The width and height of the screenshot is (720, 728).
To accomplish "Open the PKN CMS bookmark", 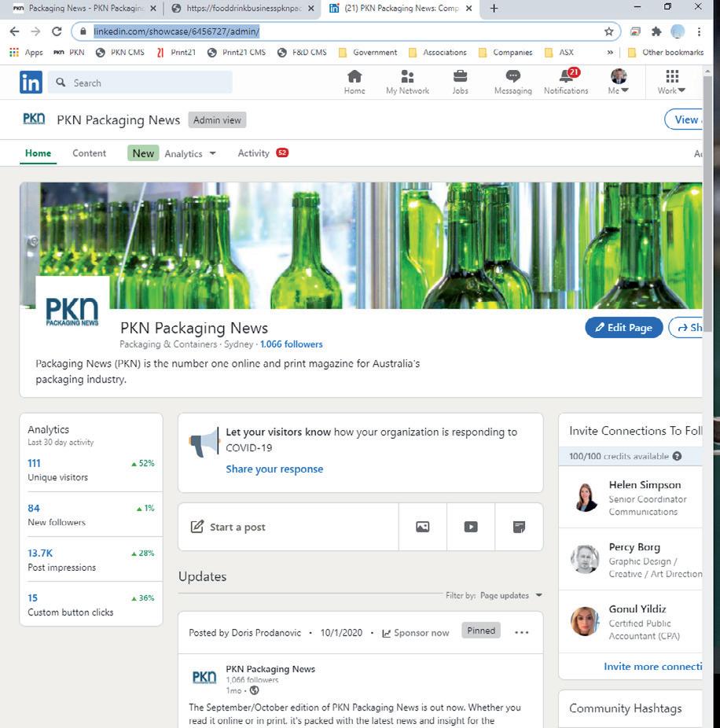I will 119,53.
